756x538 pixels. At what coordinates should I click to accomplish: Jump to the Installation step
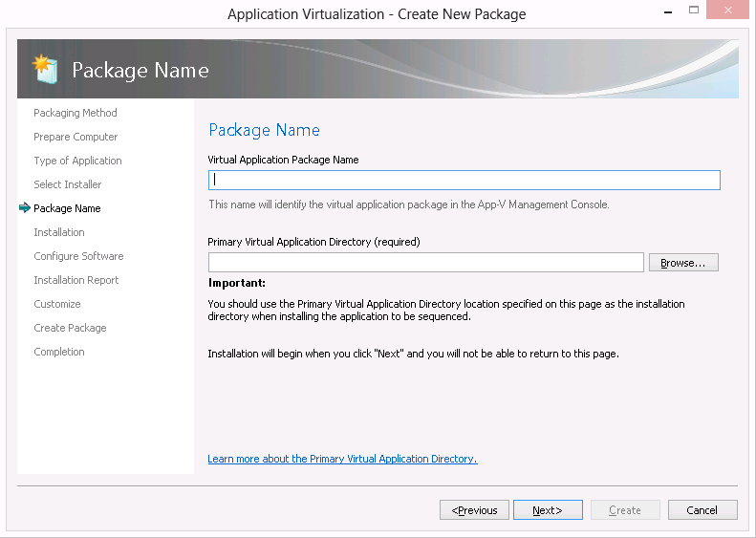(59, 232)
